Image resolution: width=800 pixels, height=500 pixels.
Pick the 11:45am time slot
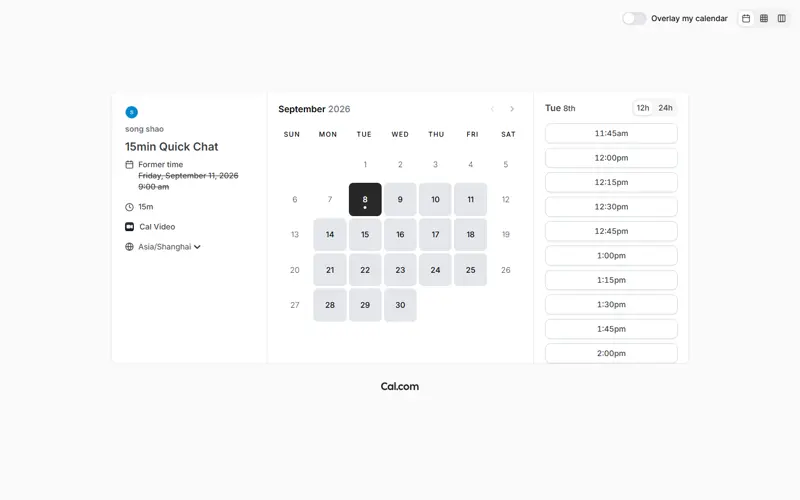(611, 133)
